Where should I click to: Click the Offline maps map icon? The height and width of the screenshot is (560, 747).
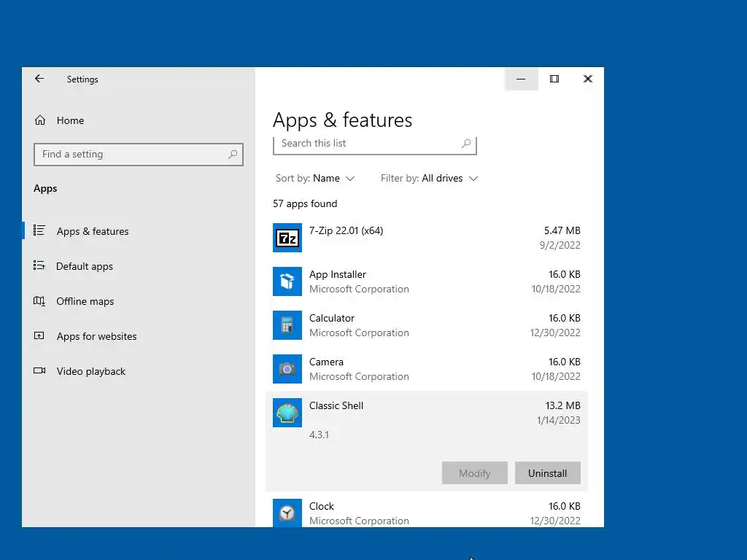[39, 301]
